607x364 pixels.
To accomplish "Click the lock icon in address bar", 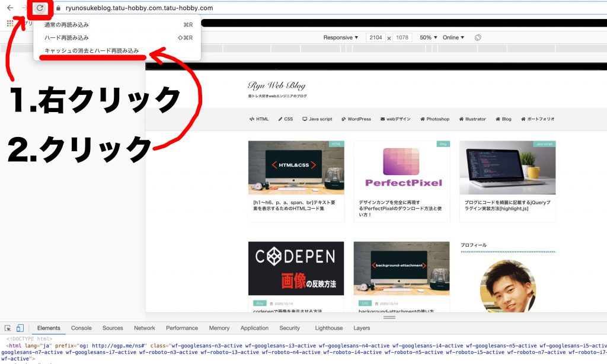I will click(59, 8).
